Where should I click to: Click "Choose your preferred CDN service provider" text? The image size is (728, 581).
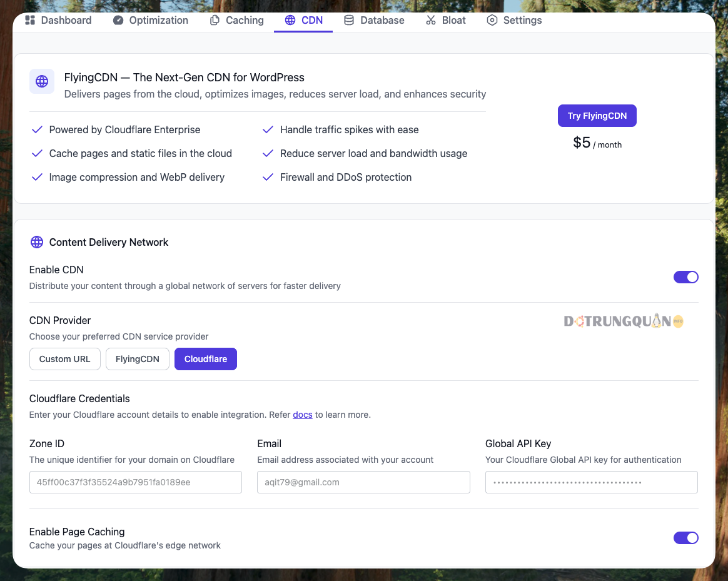click(x=119, y=336)
